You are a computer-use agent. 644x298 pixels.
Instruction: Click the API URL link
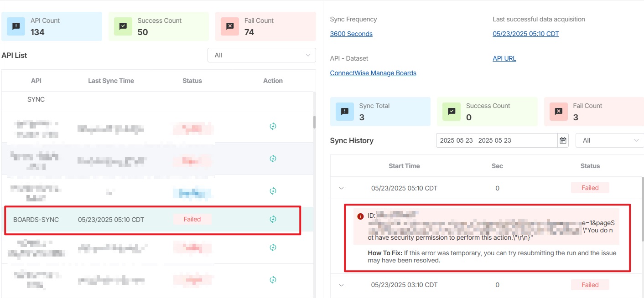click(504, 58)
